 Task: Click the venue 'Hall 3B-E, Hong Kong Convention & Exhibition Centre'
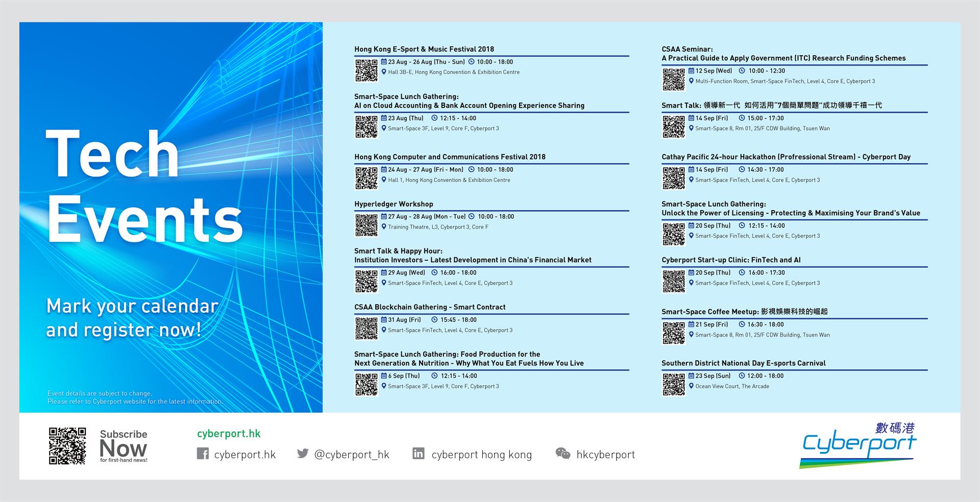point(454,72)
